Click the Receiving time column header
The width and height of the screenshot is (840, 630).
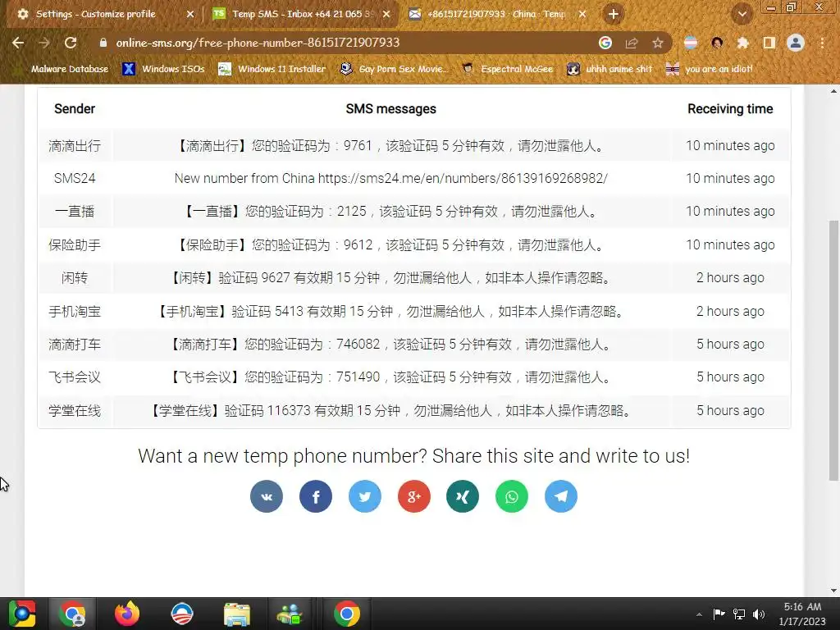tap(730, 109)
